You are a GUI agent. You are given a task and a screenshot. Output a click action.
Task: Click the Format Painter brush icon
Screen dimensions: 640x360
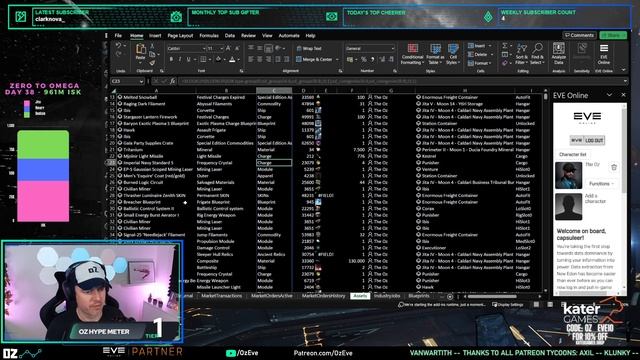pyautogui.click(x=152, y=62)
